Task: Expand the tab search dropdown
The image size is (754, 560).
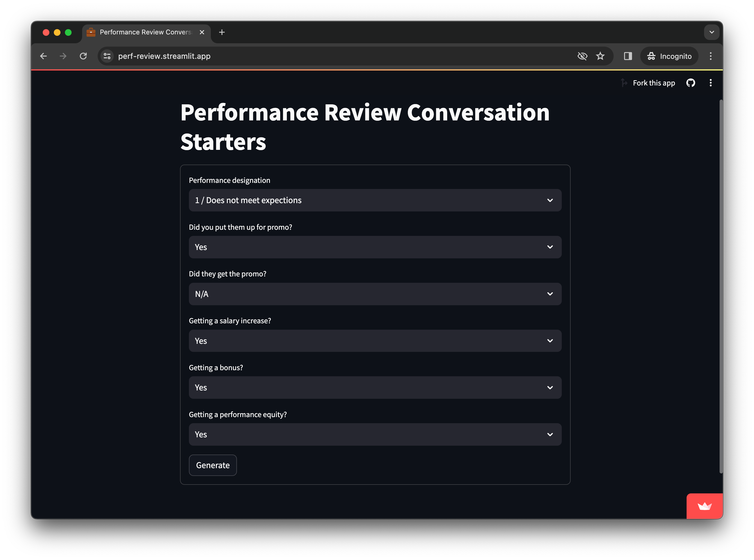Action: (x=711, y=32)
